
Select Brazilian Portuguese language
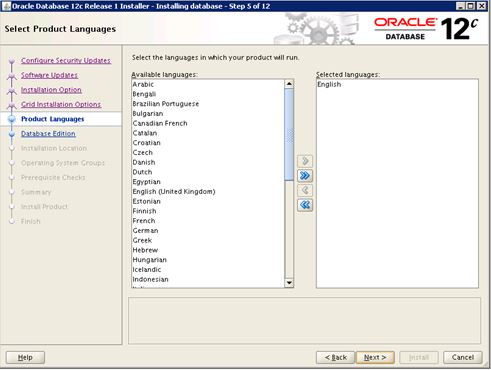pos(208,104)
